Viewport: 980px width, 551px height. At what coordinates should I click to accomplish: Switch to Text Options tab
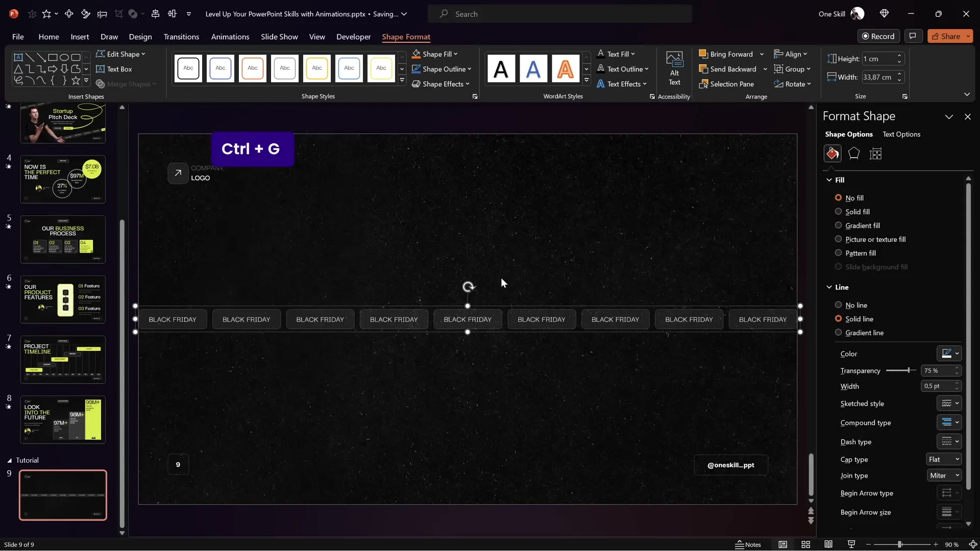click(901, 134)
